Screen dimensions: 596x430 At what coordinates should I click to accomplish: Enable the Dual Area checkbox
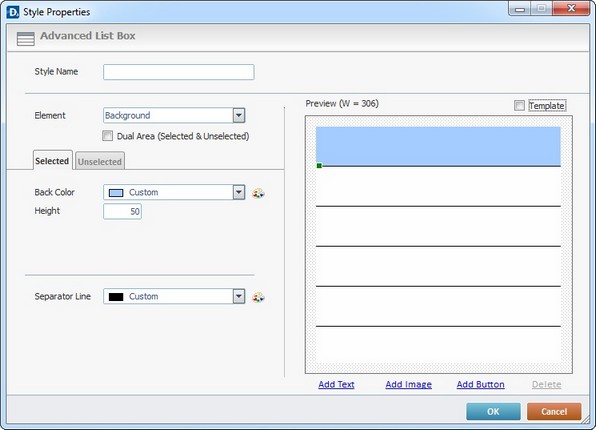click(108, 136)
